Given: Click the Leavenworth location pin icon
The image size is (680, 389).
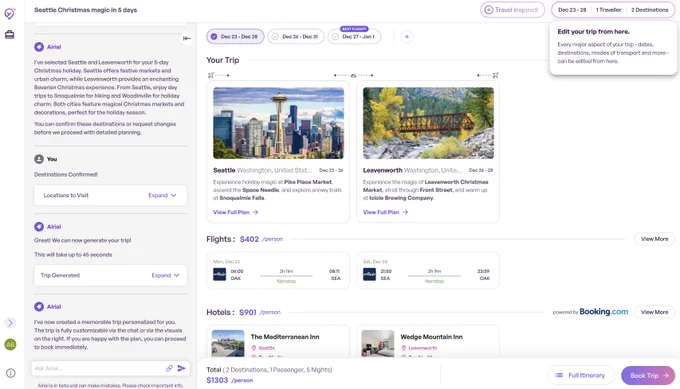Looking at the screenshot, I should point(404,348).
